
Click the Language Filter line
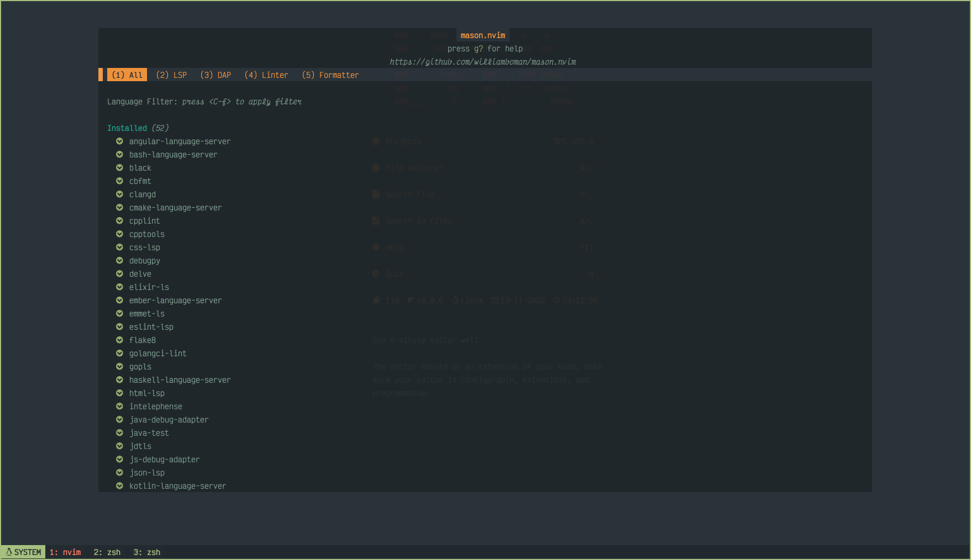204,102
